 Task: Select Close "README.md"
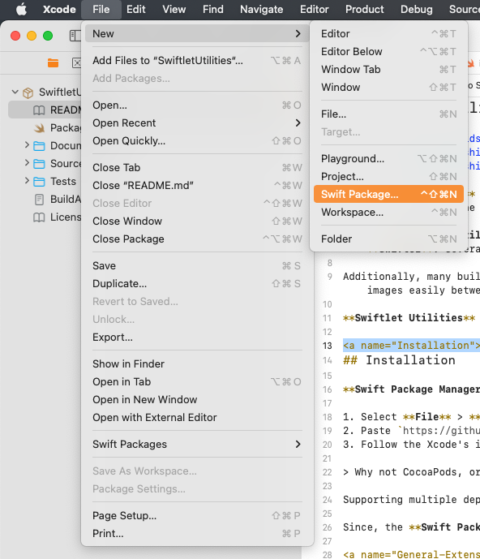(197, 185)
